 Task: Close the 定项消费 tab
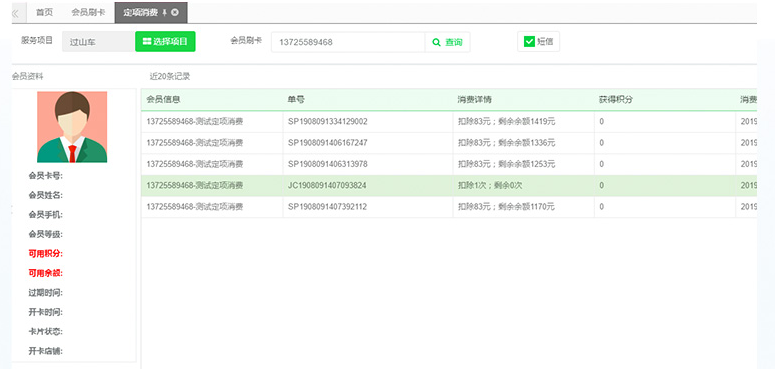(x=175, y=13)
